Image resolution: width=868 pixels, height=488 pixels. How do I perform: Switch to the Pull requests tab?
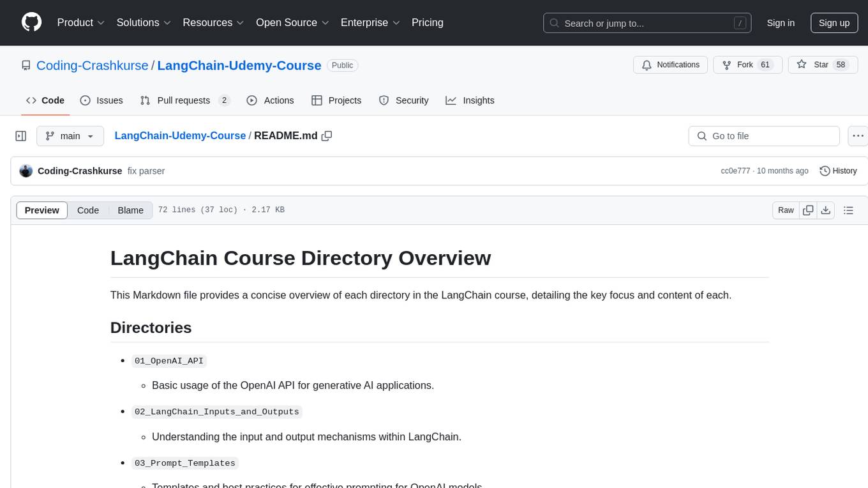click(185, 100)
